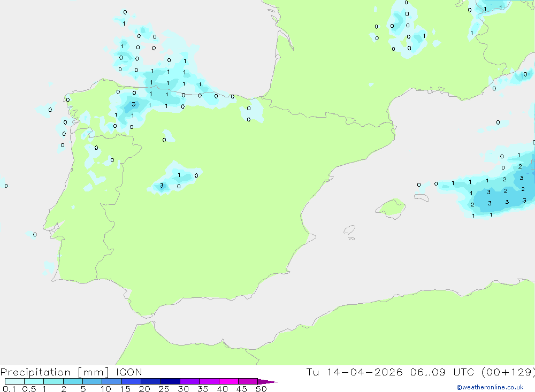The image size is (535, 392).
Task: Click the 30–35 mm violet legend swatch
Action: point(190,381)
